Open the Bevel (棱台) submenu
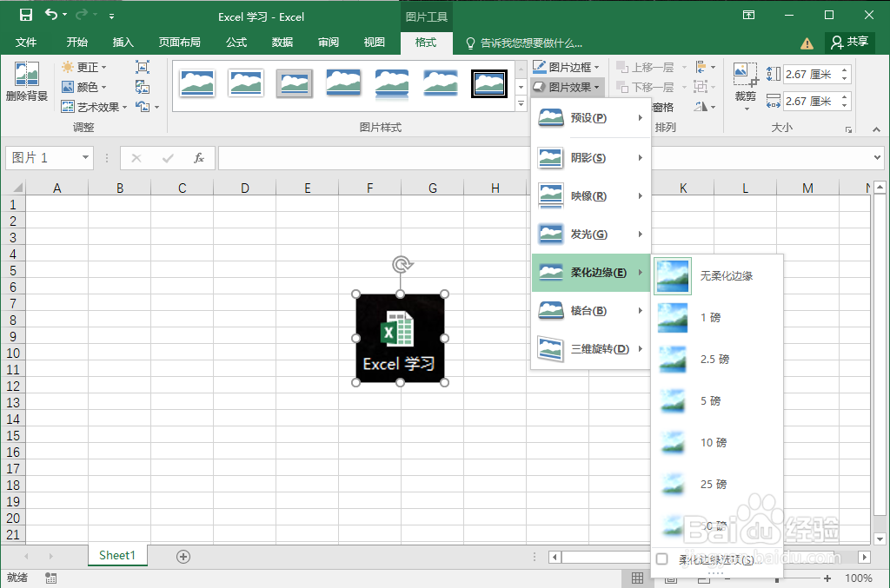The width and height of the screenshot is (890, 588). (x=590, y=311)
